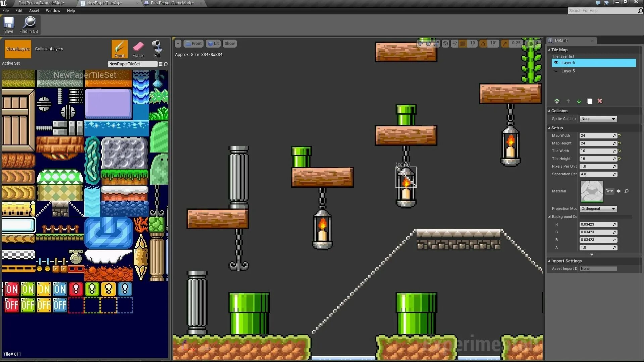Add a new tile layer
644x362 pixels.
point(557,101)
